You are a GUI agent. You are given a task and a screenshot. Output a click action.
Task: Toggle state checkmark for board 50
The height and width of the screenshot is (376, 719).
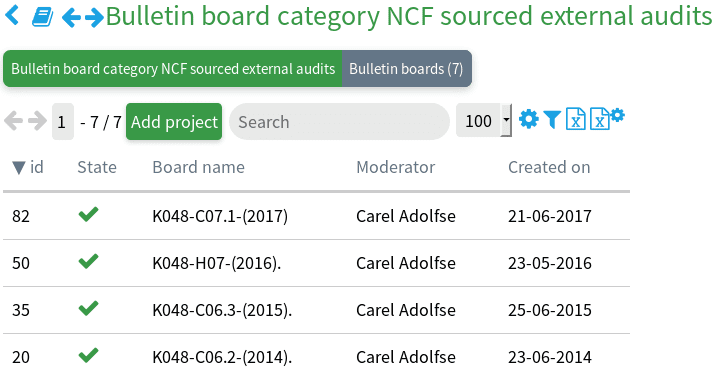point(88,261)
